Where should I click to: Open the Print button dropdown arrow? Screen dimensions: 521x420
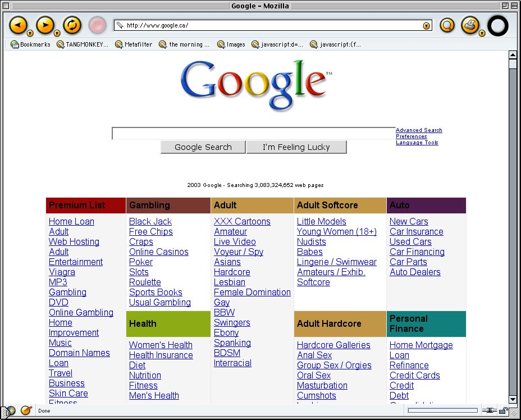482,33
